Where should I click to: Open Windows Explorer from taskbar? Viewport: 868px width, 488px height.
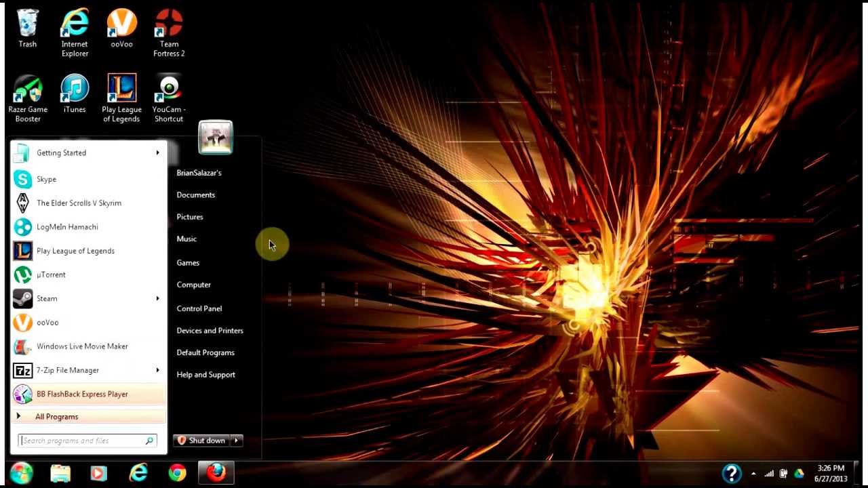60,473
